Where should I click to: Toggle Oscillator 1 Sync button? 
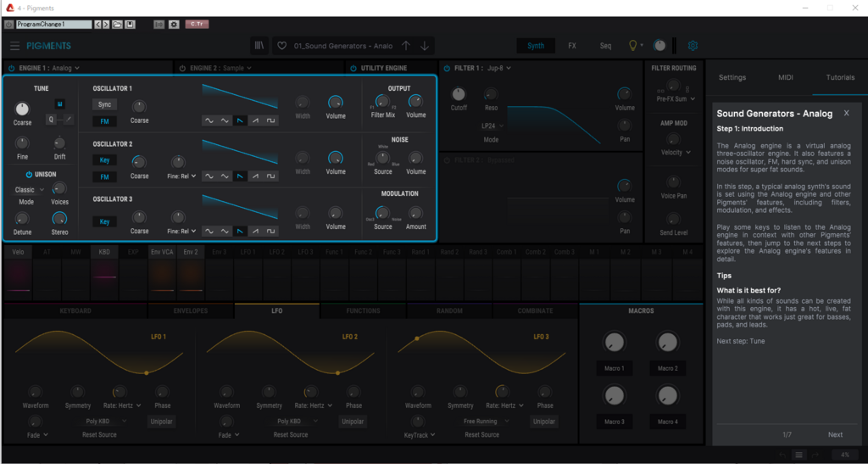104,104
